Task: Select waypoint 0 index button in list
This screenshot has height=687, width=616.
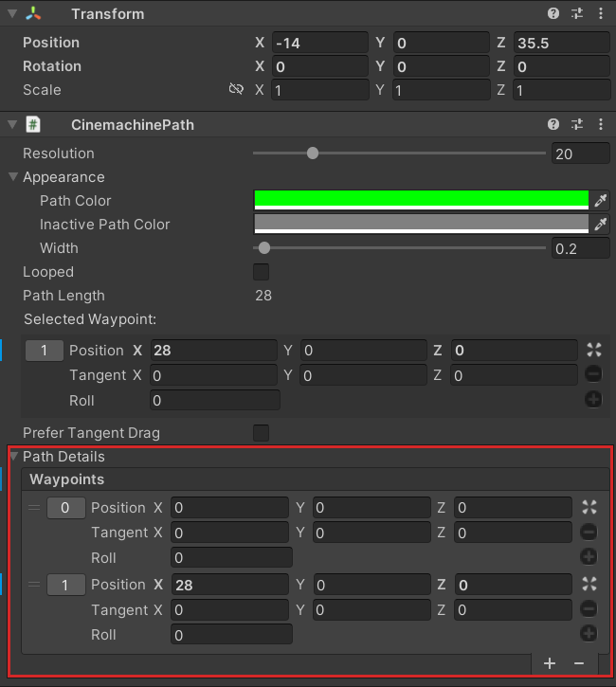Action: pyautogui.click(x=66, y=508)
